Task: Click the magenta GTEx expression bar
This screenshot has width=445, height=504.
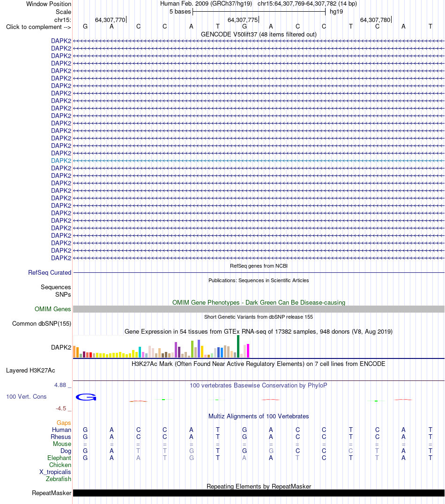Action: coord(248,351)
